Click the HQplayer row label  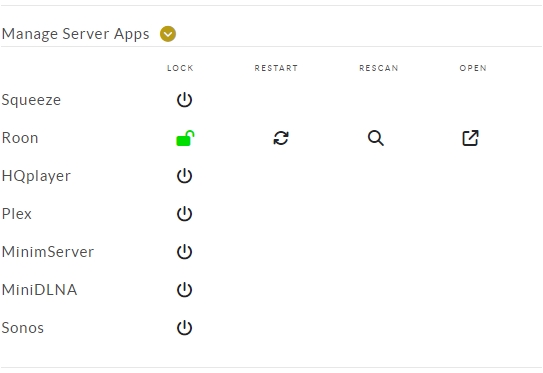click(x=36, y=176)
